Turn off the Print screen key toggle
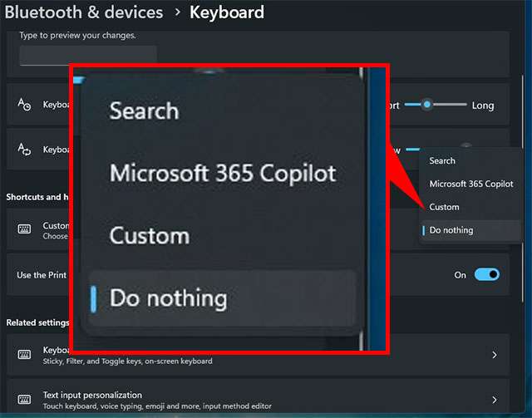The image size is (532, 418). point(487,274)
